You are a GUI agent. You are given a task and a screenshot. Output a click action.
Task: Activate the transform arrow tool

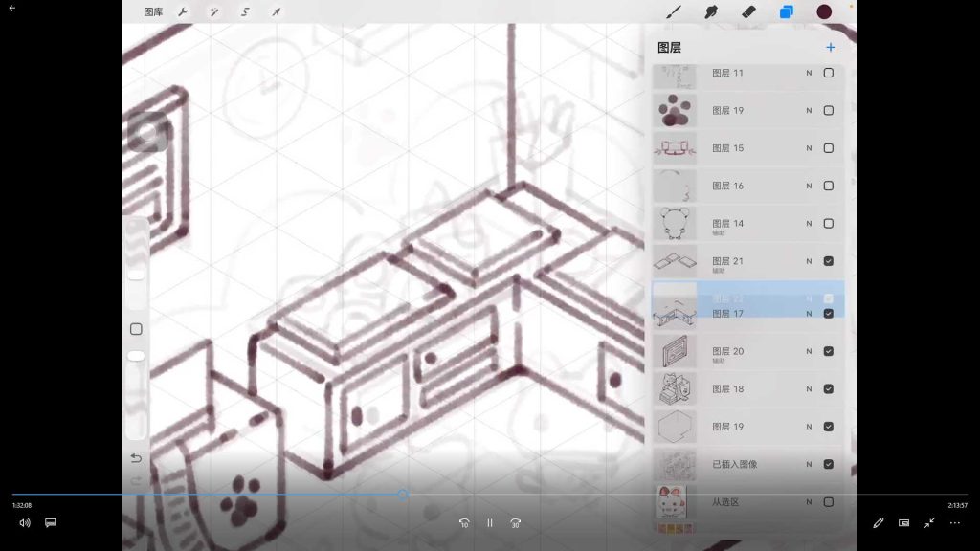click(x=276, y=11)
